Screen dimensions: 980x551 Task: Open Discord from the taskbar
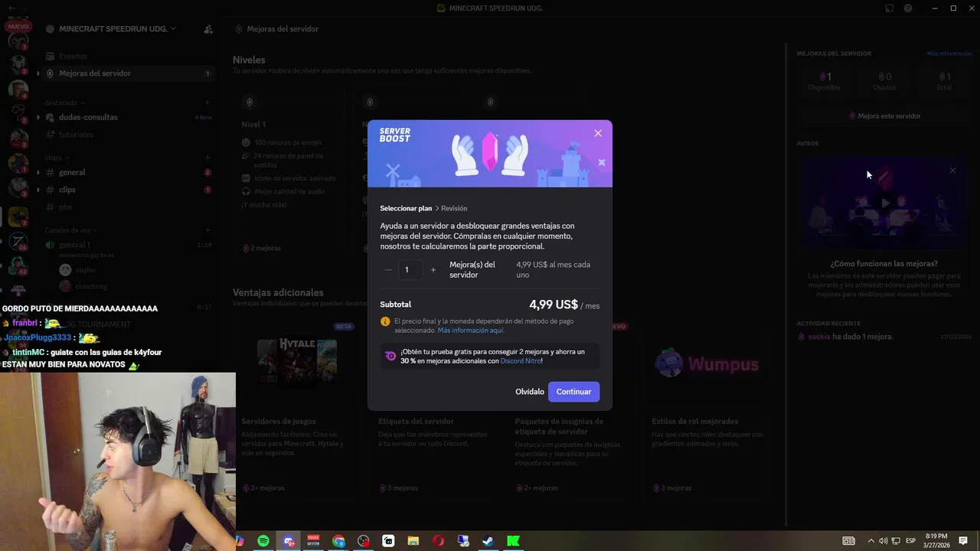289,541
